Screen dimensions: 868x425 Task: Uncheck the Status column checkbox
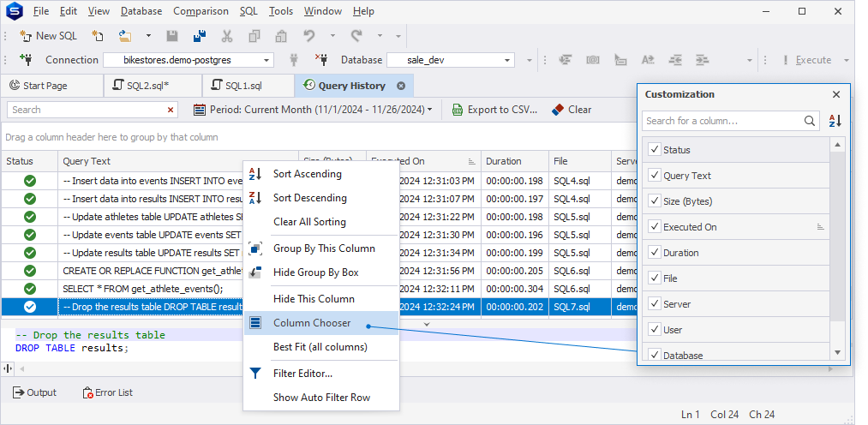pyautogui.click(x=655, y=149)
